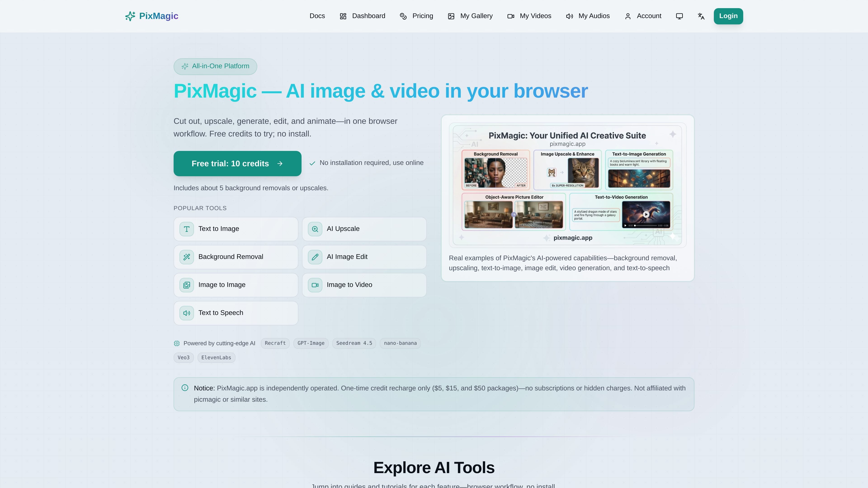Image resolution: width=868 pixels, height=488 pixels.
Task: Open the language translate dropdown
Action: pyautogui.click(x=701, y=16)
